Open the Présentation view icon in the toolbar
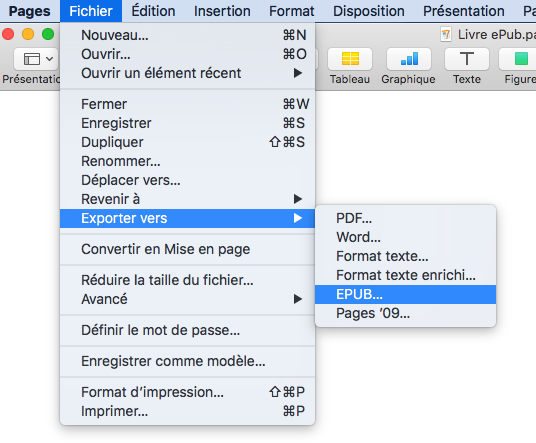 [x=36, y=59]
